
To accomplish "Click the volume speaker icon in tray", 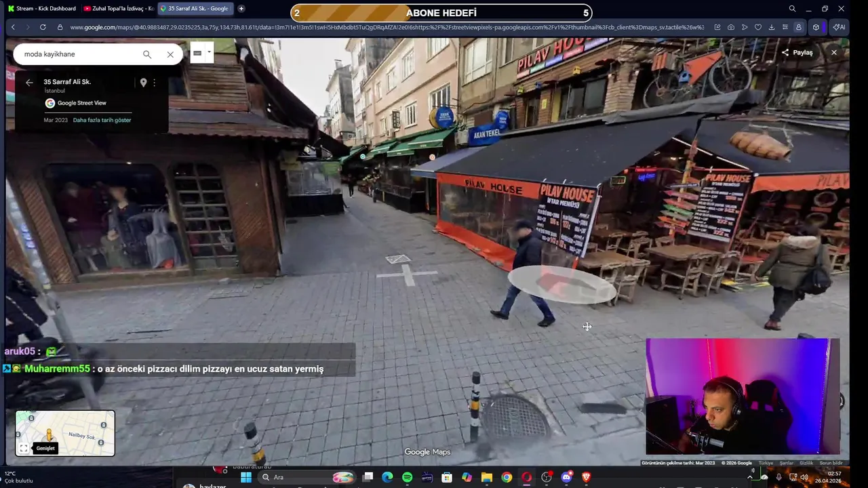I will coord(804,477).
